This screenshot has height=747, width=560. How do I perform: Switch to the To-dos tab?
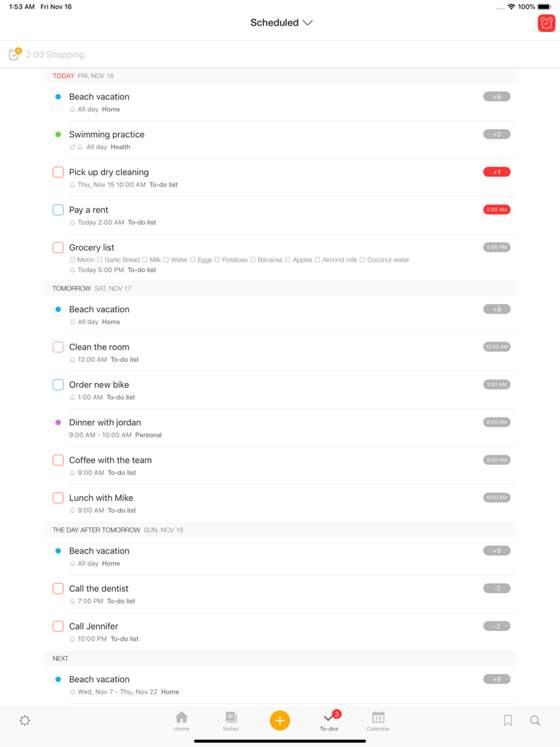(x=330, y=720)
